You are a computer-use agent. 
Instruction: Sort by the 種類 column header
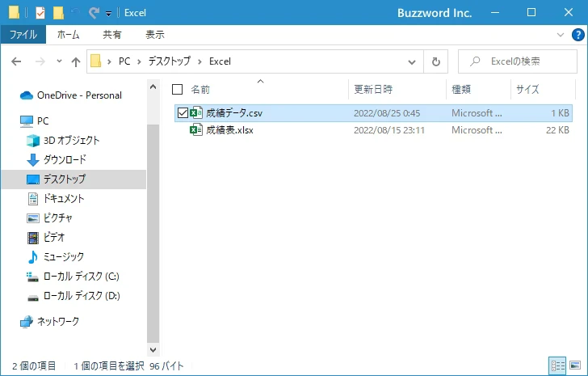[461, 89]
